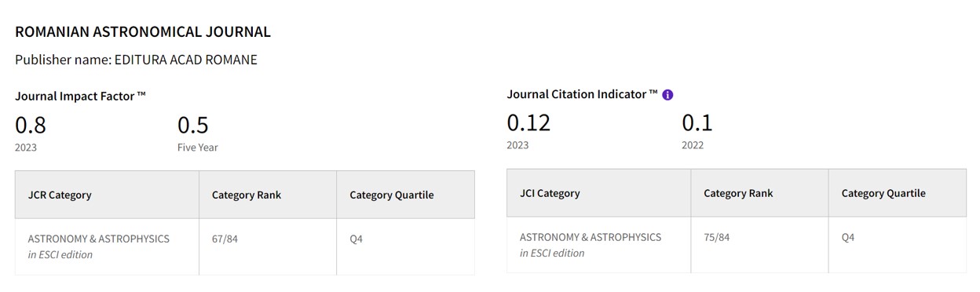Click the Q4 quartile in JCI table
Viewport: 980px width, 292px height.
[848, 237]
